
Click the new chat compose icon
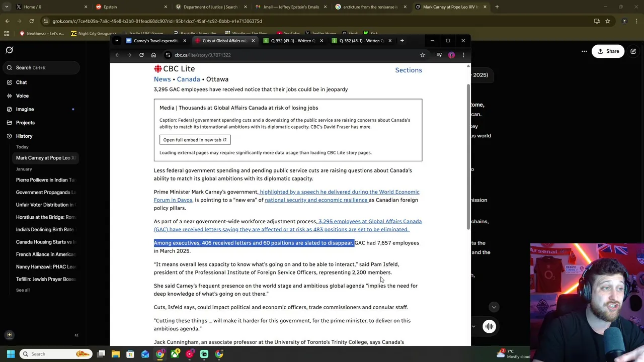[x=633, y=51]
